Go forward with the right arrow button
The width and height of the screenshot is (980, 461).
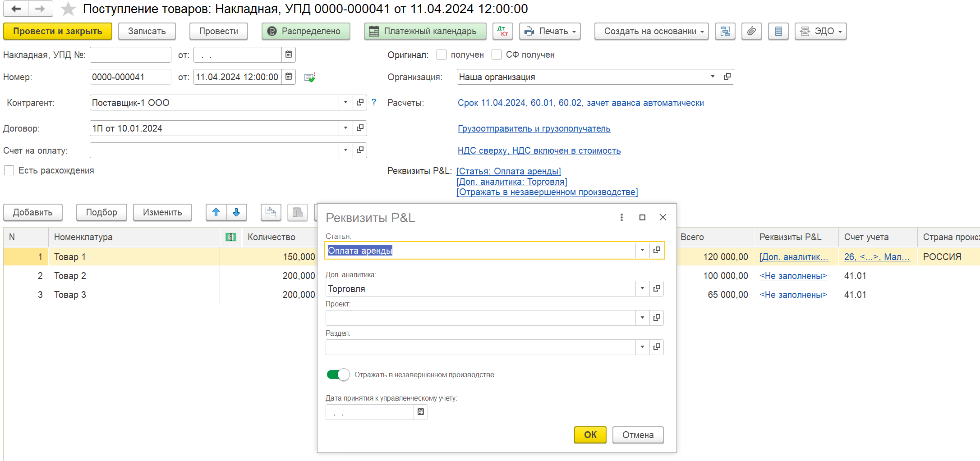pos(40,9)
